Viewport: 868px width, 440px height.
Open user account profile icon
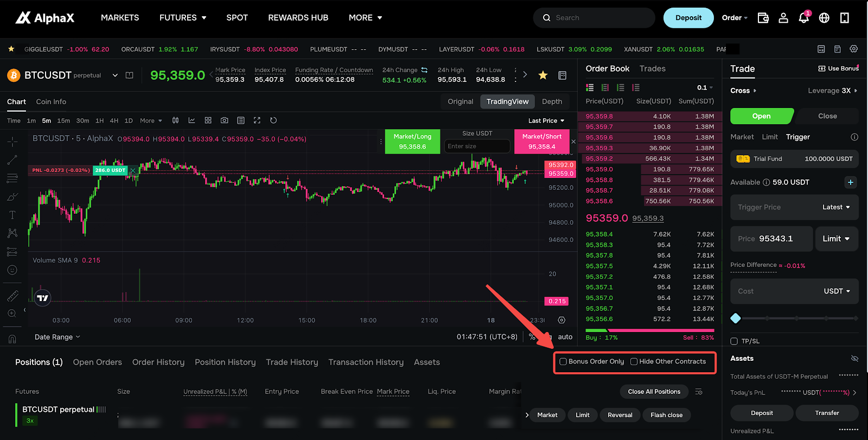(x=783, y=18)
